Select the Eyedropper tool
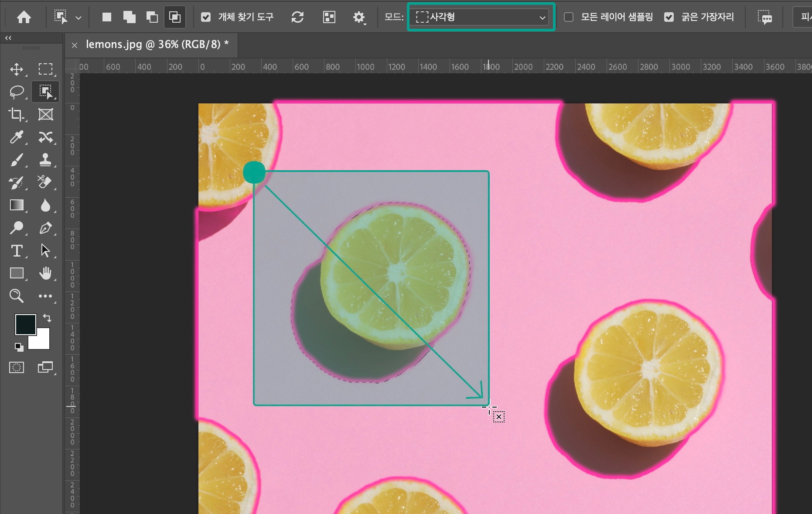 [17, 137]
